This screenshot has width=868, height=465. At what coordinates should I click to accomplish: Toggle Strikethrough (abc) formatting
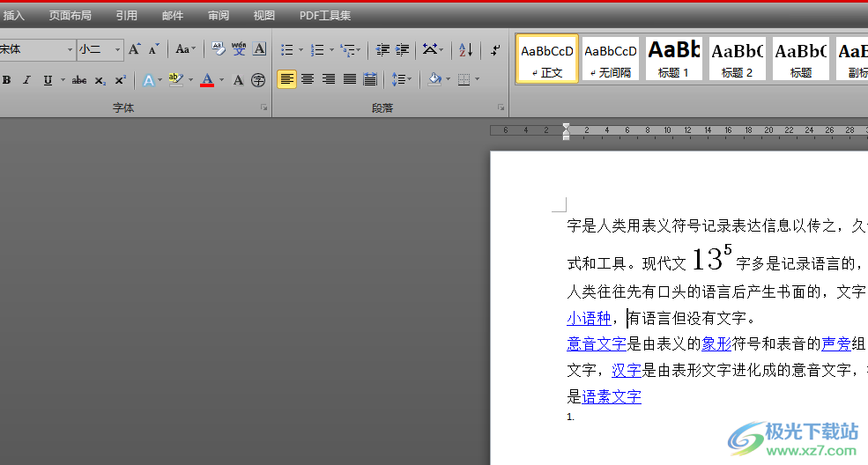click(79, 80)
